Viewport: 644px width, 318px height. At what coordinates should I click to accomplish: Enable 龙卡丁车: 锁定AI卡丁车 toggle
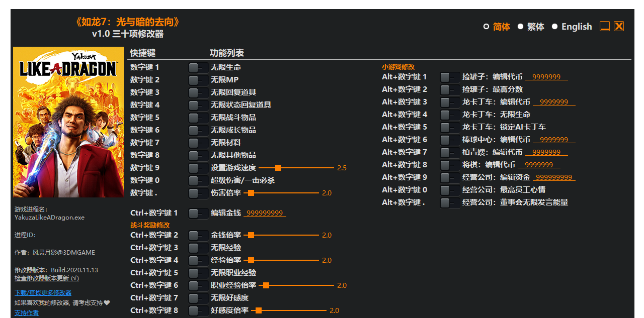(x=450, y=127)
